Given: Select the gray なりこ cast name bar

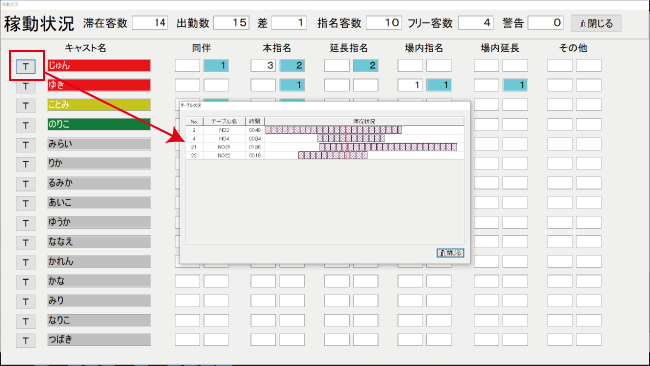Looking at the screenshot, I should click(99, 320).
